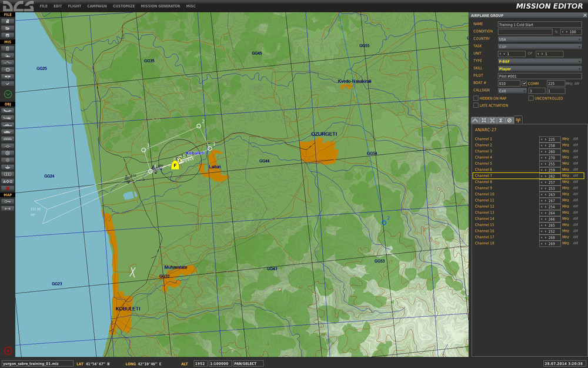Open the Task dropdown showing CAP

click(x=540, y=47)
